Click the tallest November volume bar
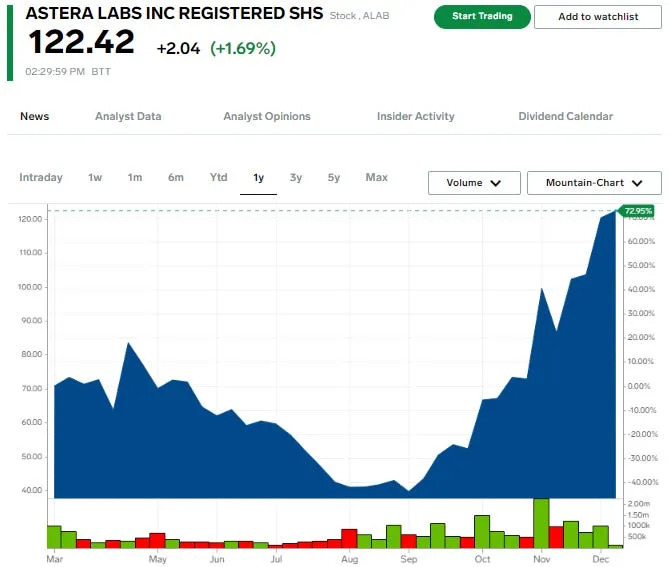Viewport: 669px width, 567px height. coord(541,523)
